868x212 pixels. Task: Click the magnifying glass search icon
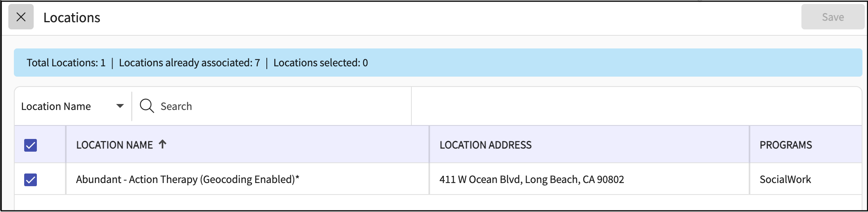click(x=147, y=106)
